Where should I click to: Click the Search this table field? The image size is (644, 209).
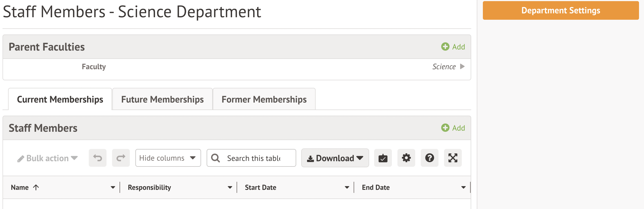click(x=254, y=158)
